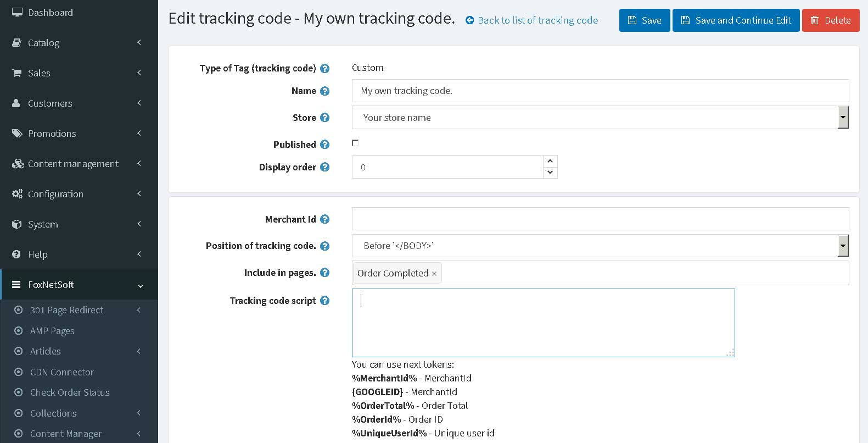
Task: Click help icon next to Name label
Action: (x=324, y=91)
